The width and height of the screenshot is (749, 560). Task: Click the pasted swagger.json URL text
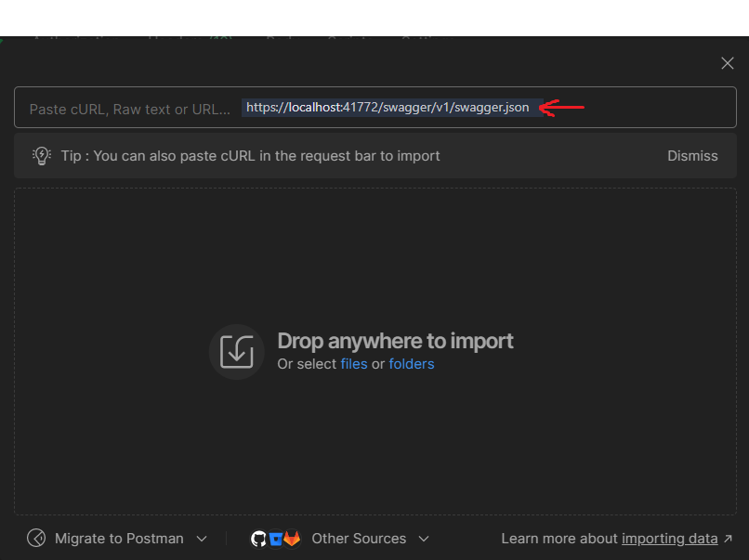(388, 108)
